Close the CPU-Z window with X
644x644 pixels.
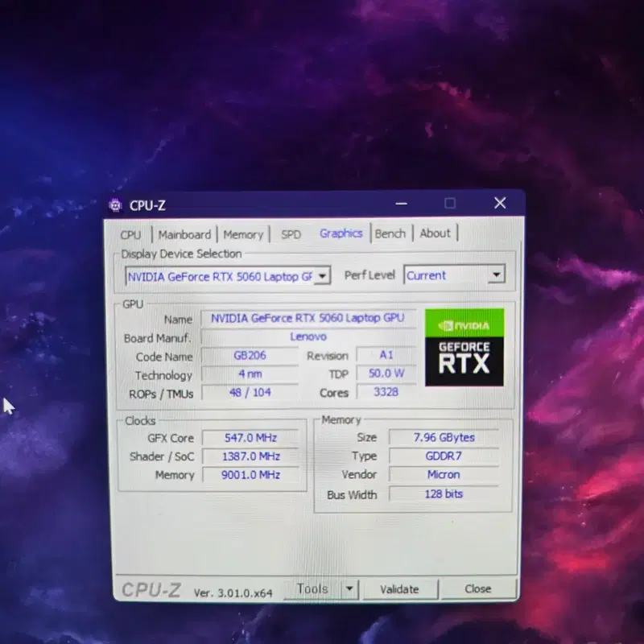click(500, 203)
